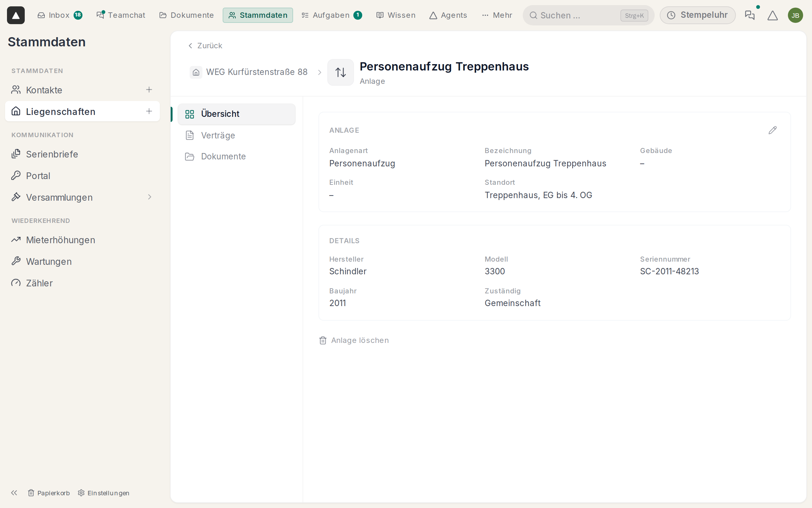Open Agents in top navigation

click(x=448, y=15)
